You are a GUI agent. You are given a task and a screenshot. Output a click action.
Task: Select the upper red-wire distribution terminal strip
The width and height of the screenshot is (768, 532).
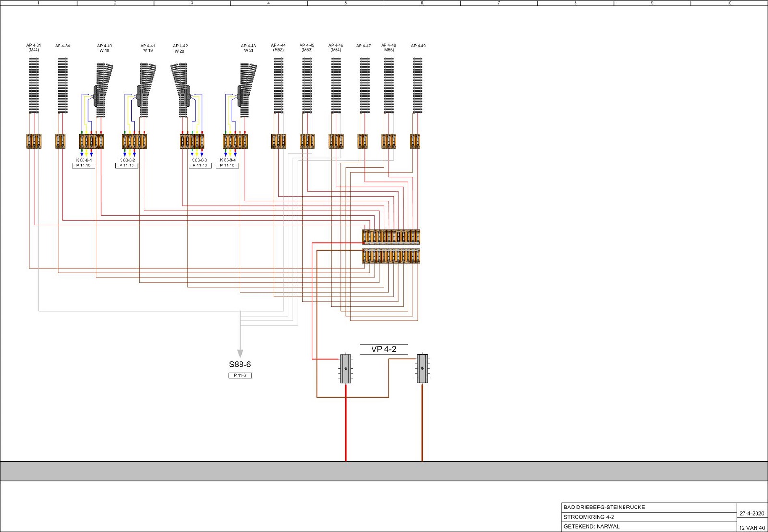pyautogui.click(x=391, y=237)
